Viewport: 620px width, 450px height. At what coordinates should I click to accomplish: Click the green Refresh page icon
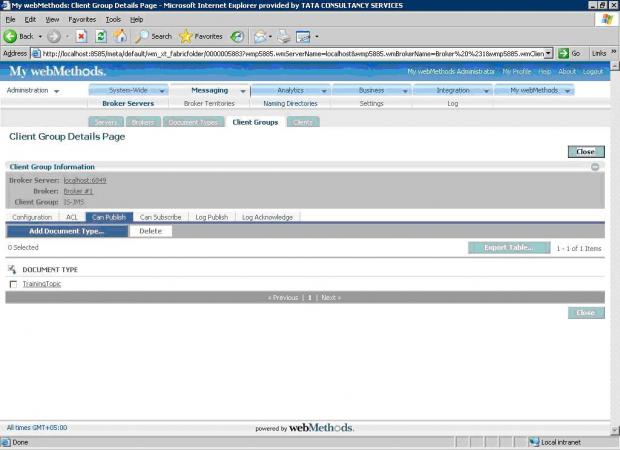point(101,36)
